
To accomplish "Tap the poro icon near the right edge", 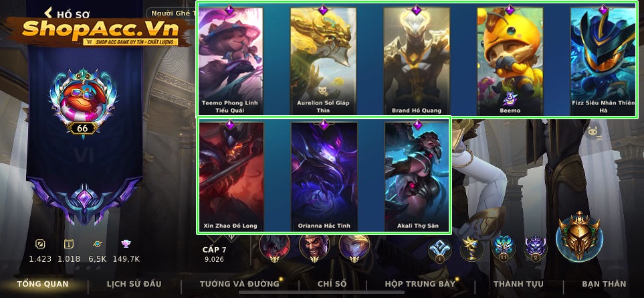I will 592,133.
